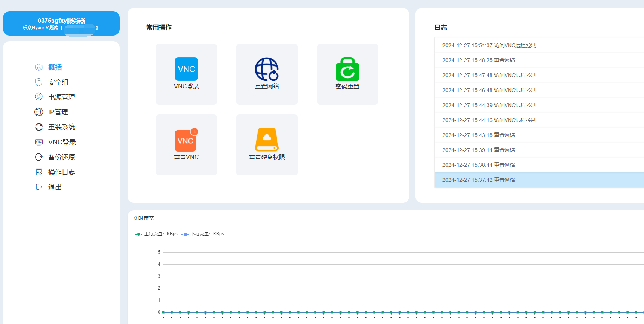
Task: Click the power management lightning icon
Action: 39,97
